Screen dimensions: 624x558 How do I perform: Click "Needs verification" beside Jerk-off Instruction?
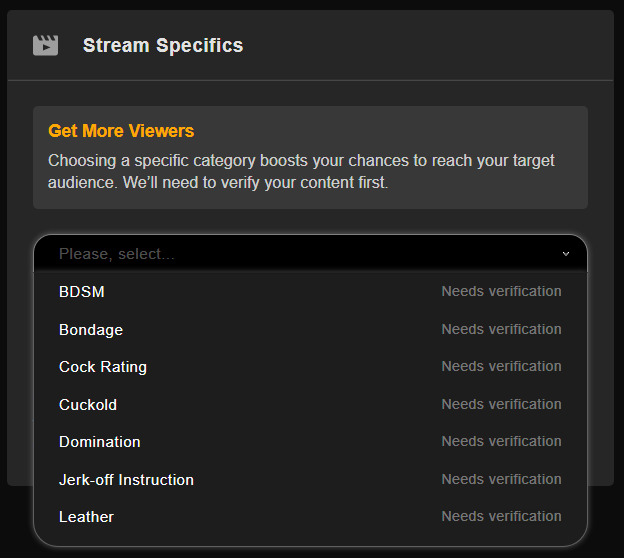[x=501, y=479]
